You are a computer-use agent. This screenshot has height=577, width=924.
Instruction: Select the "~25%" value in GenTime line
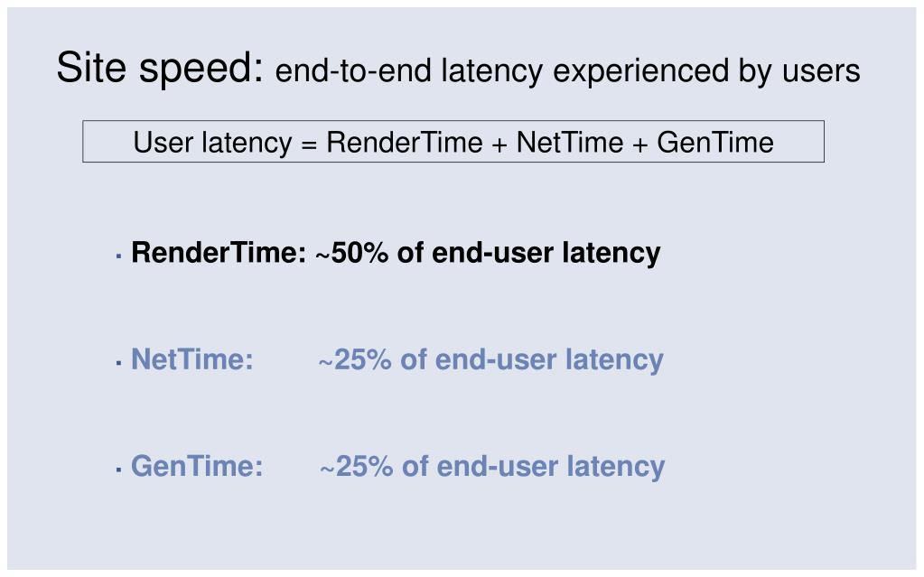click(357, 466)
